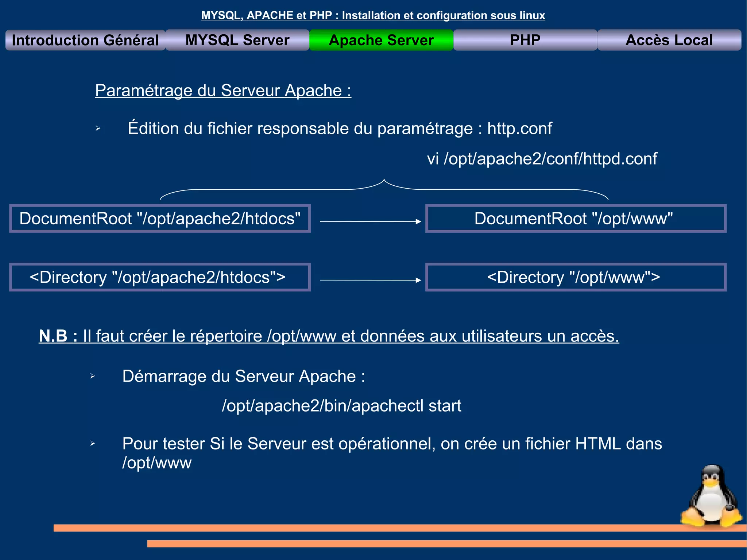Click the bullet arrow before Pour tester
Viewport: 747px width, 560px height.
coord(93,443)
